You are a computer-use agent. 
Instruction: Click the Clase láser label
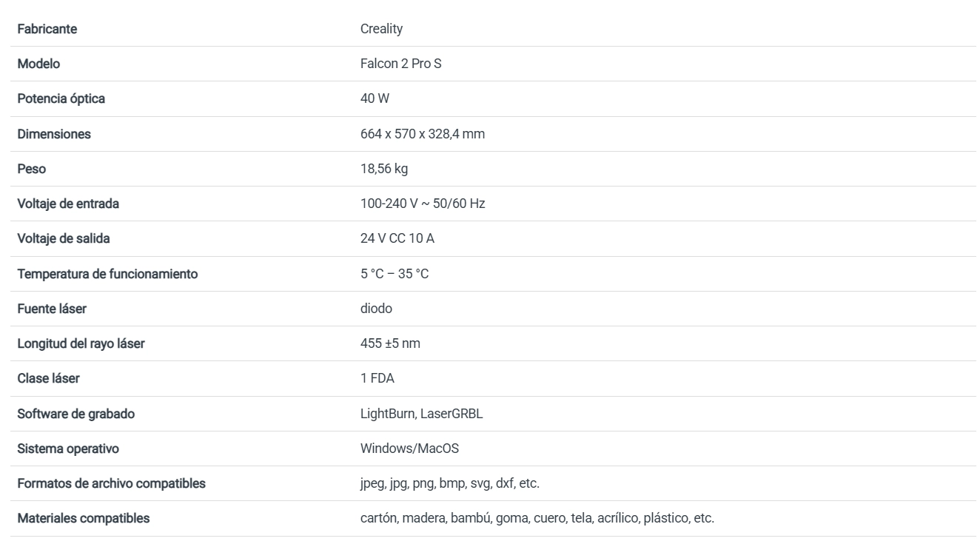tap(49, 378)
